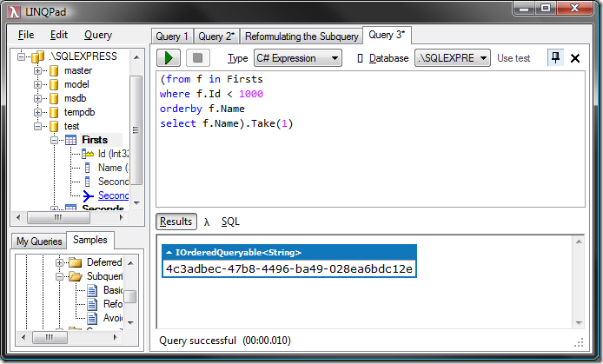Click the Avoi sample document icon
The width and height of the screenshot is (603, 364).
point(92,318)
